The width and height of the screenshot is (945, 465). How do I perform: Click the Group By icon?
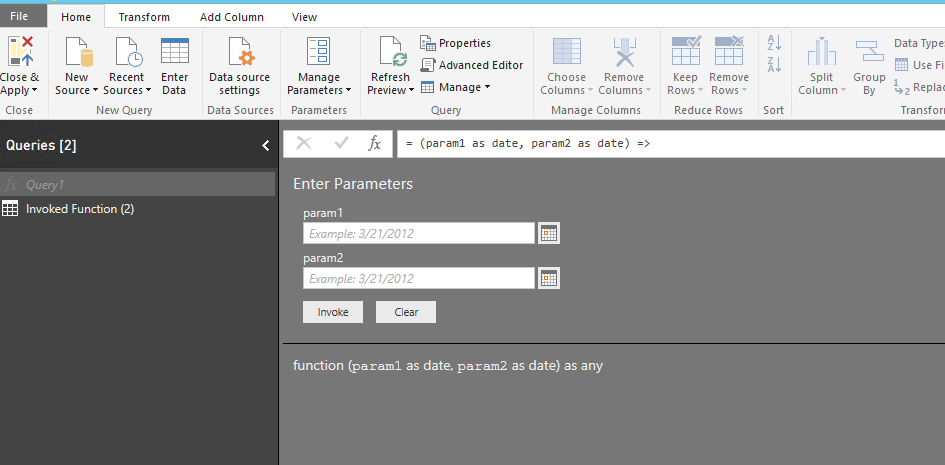pyautogui.click(x=869, y=51)
